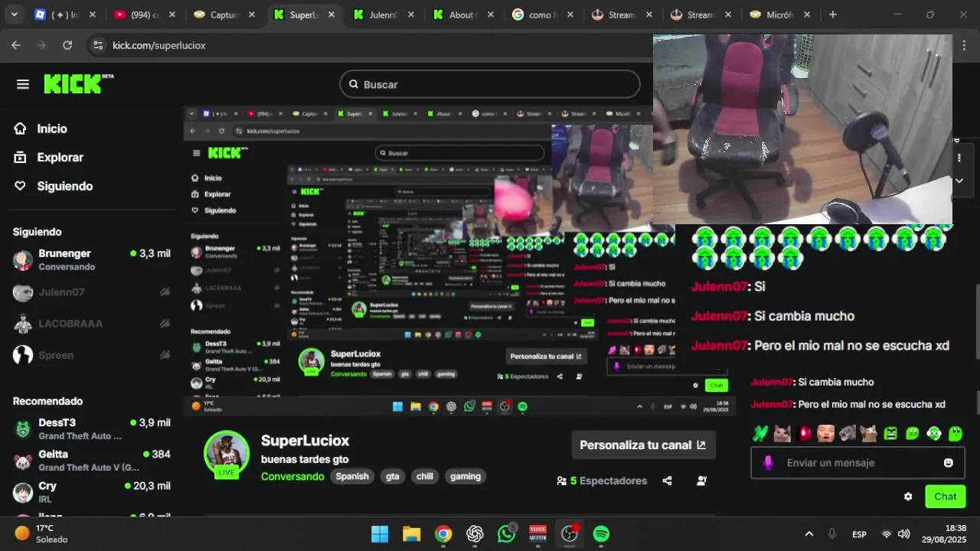Expand chat header chevron below three dots
The image size is (980, 551).
coord(959,181)
